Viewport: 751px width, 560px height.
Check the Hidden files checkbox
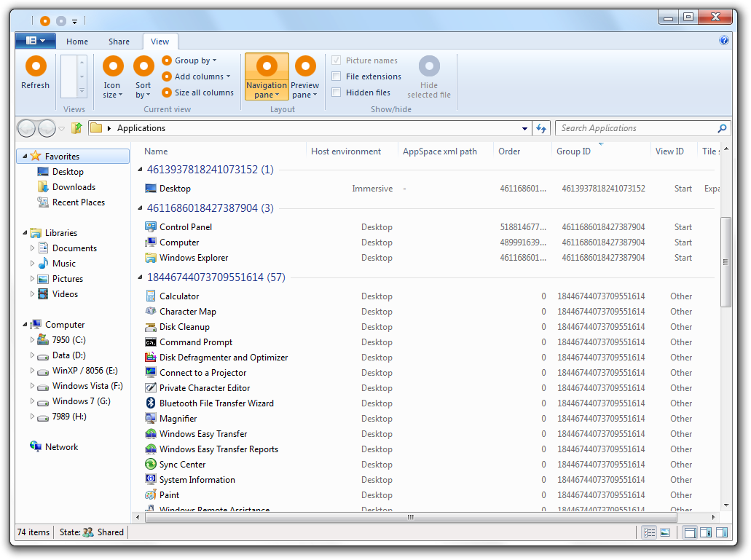coord(337,92)
